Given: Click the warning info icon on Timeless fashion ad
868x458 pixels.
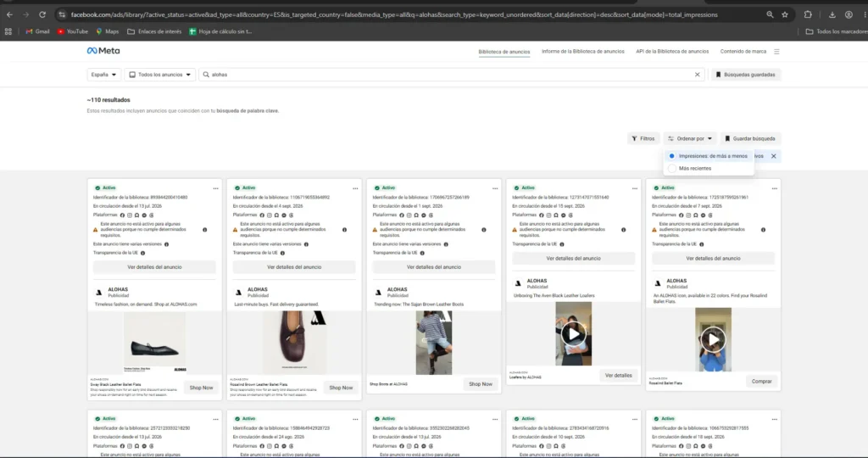Looking at the screenshot, I should coord(205,229).
